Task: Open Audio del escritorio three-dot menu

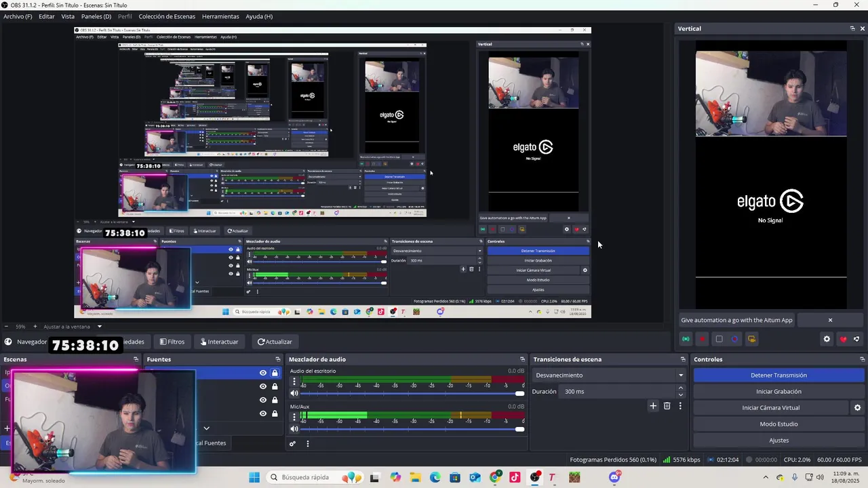Action: point(294,382)
